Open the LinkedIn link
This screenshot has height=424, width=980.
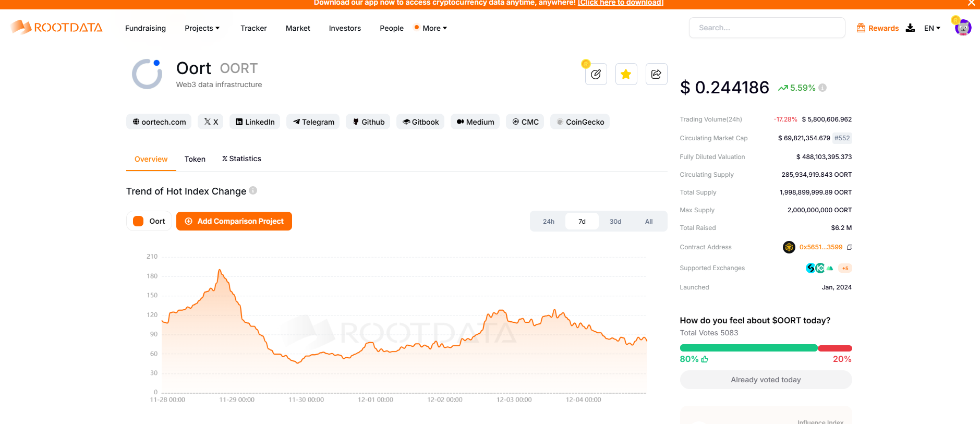pos(255,122)
